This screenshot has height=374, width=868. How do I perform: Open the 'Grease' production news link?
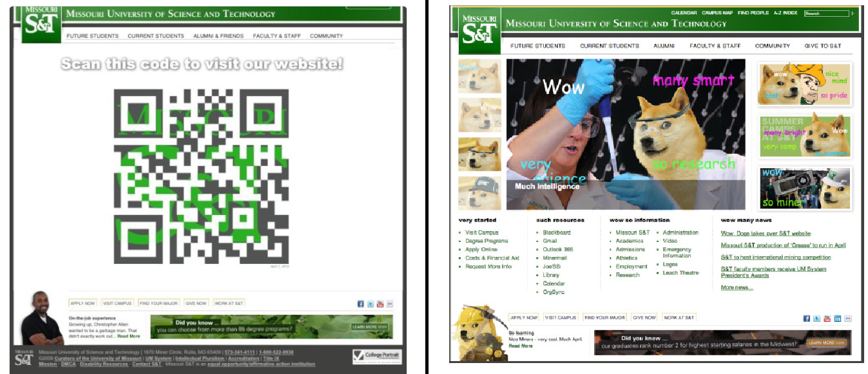tap(783, 245)
